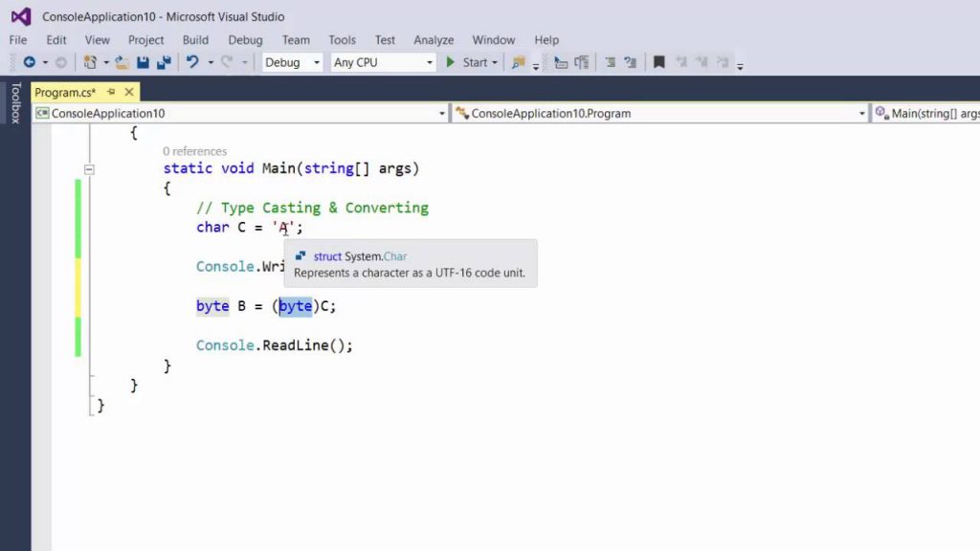
Task: Open the Test menu
Action: pos(385,40)
